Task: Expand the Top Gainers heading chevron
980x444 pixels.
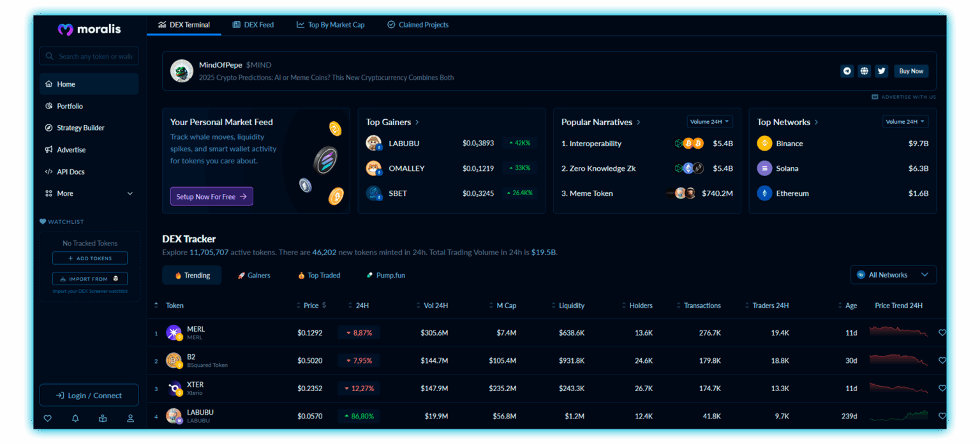Action: [417, 122]
